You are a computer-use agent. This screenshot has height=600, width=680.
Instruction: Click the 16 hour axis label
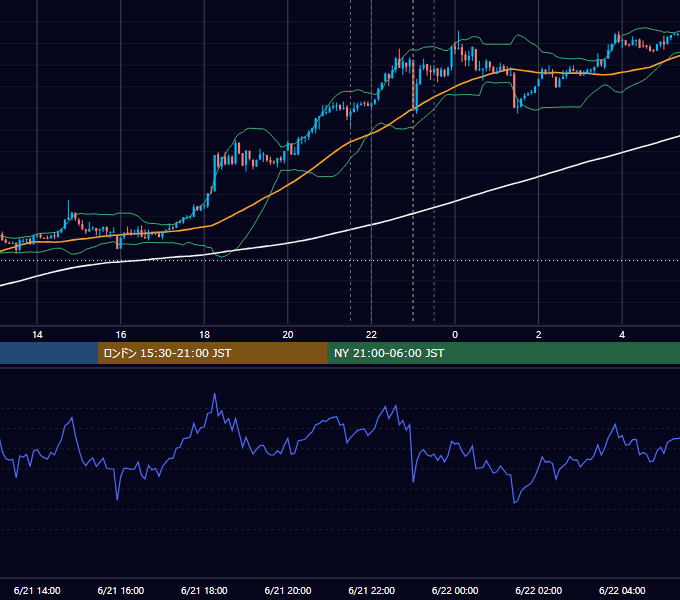(121, 335)
